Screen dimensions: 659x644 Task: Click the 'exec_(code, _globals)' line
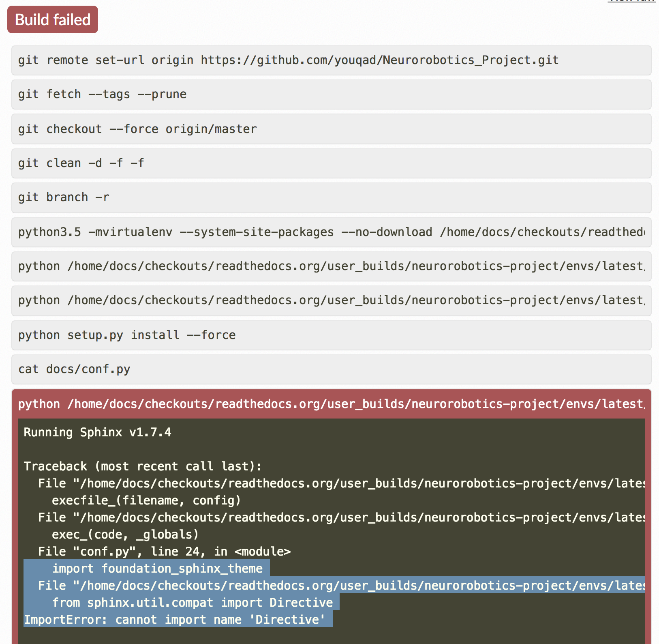tap(125, 535)
